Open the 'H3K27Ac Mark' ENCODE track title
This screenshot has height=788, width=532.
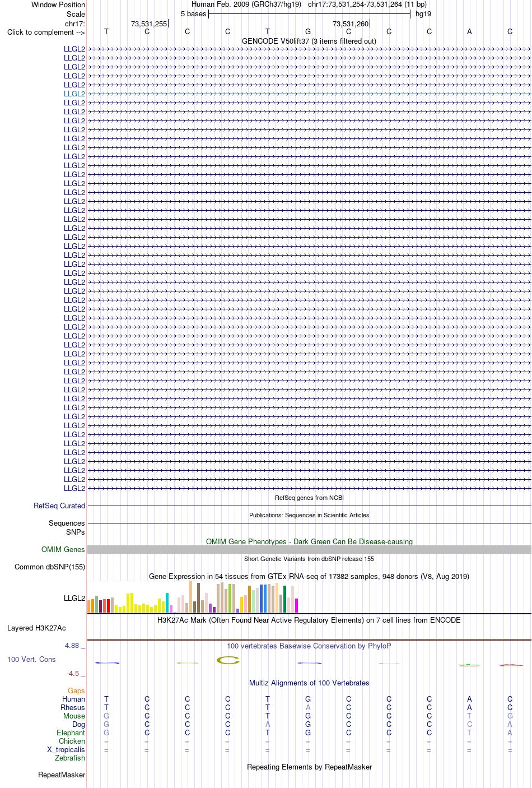tap(309, 620)
